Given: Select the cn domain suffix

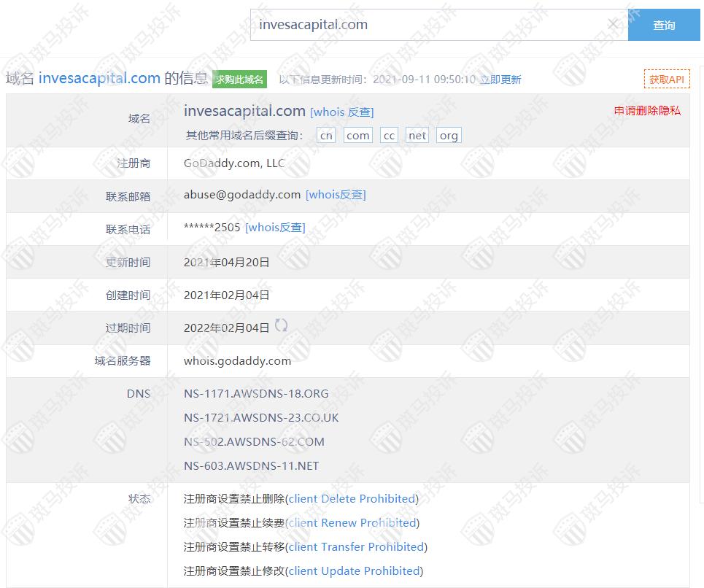Looking at the screenshot, I should tap(326, 136).
